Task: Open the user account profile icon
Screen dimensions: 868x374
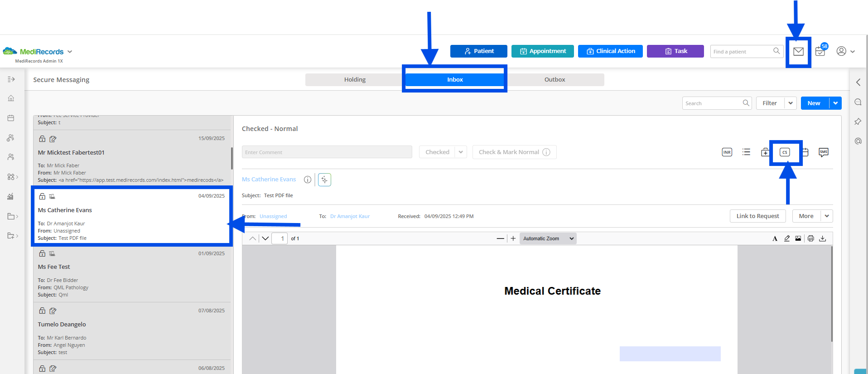Action: pyautogui.click(x=841, y=51)
